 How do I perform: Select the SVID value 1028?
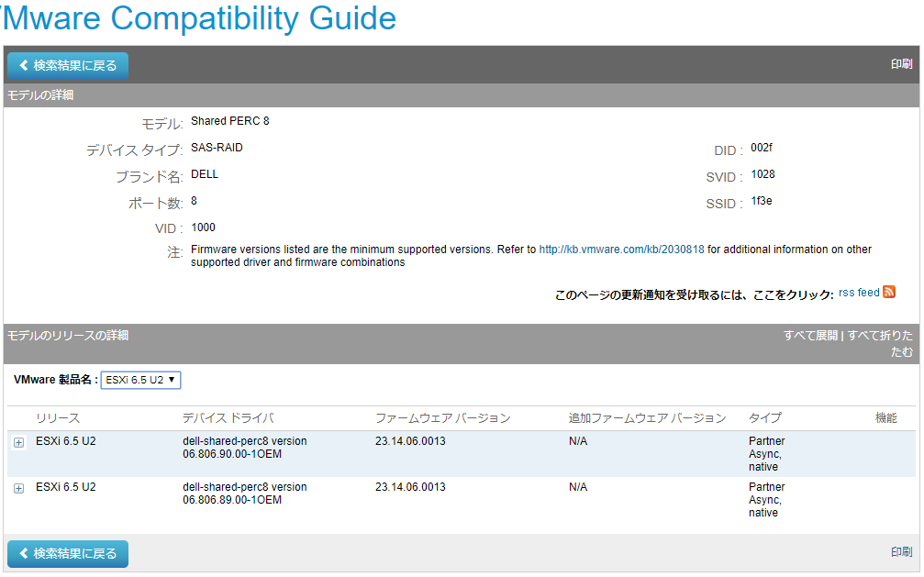[x=763, y=174]
